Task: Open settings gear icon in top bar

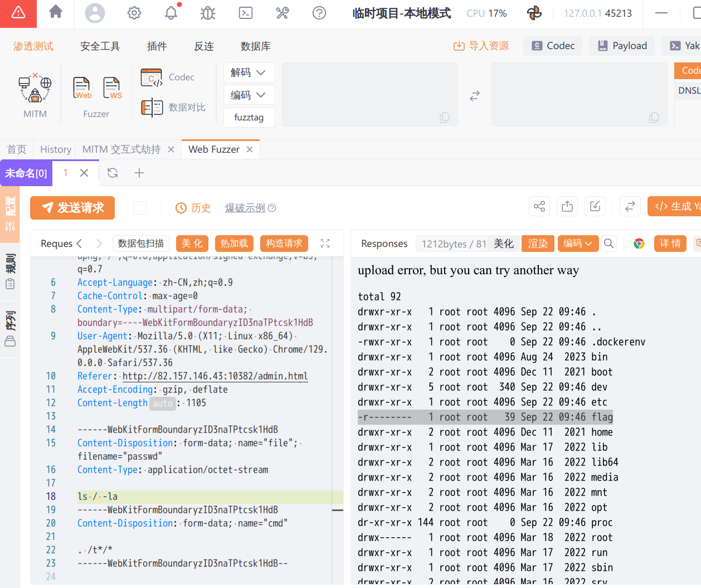Action: coord(134,13)
